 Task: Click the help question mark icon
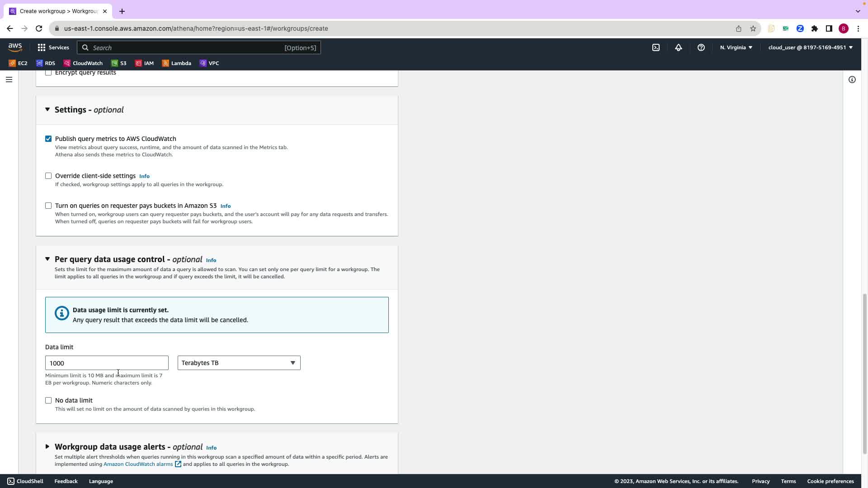pyautogui.click(x=701, y=47)
